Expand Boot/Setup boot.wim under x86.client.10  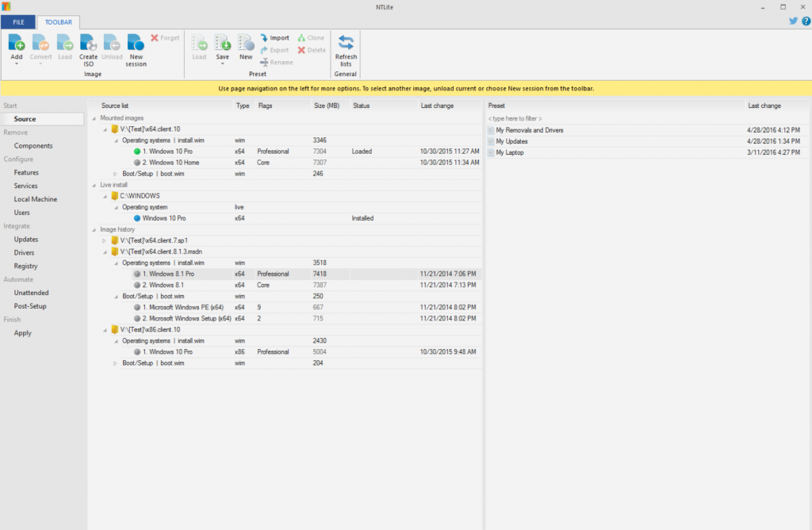[x=115, y=363]
